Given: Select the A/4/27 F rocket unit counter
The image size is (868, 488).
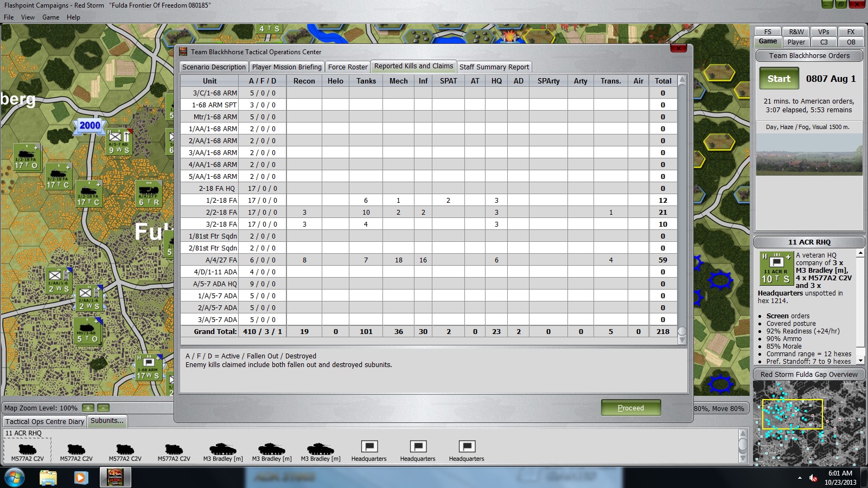Looking at the screenshot, I should point(149,194).
